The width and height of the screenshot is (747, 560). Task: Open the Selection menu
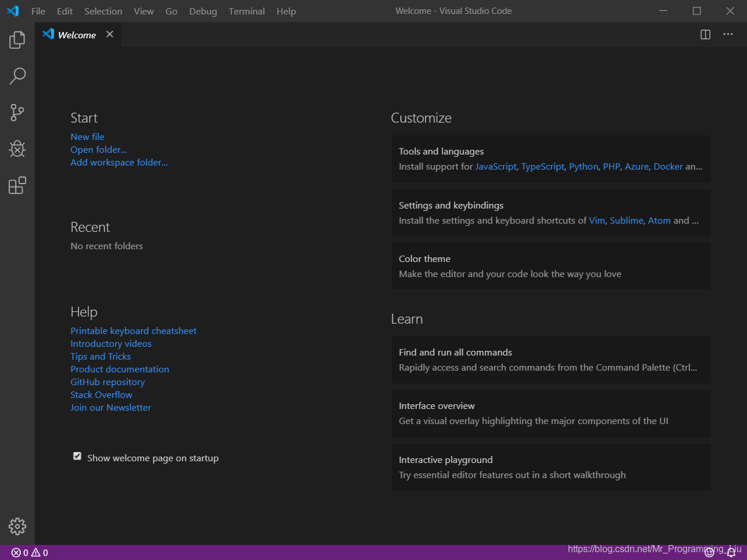coord(103,11)
